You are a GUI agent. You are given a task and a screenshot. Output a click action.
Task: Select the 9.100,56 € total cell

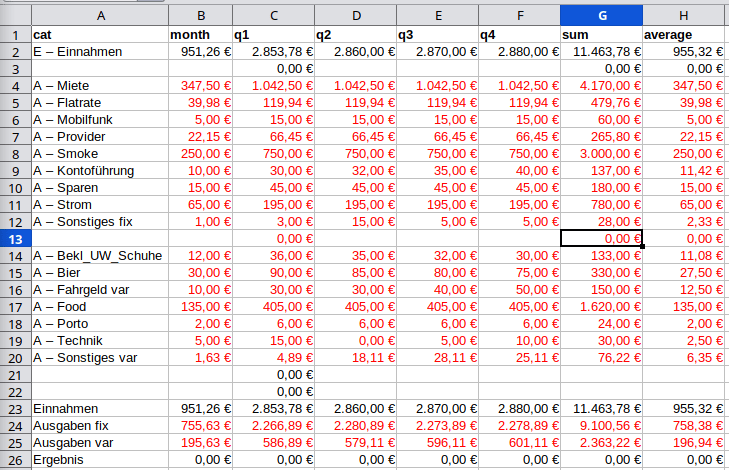[601, 425]
